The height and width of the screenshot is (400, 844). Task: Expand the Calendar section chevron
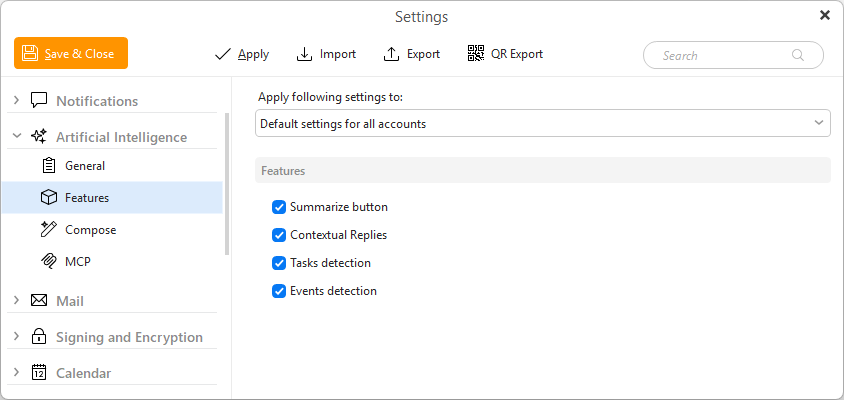tap(16, 372)
